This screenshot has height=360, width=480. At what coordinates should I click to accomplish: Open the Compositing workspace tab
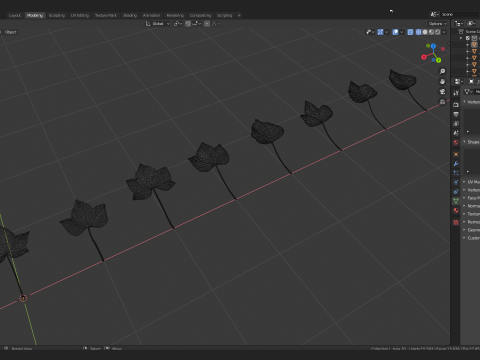point(200,15)
